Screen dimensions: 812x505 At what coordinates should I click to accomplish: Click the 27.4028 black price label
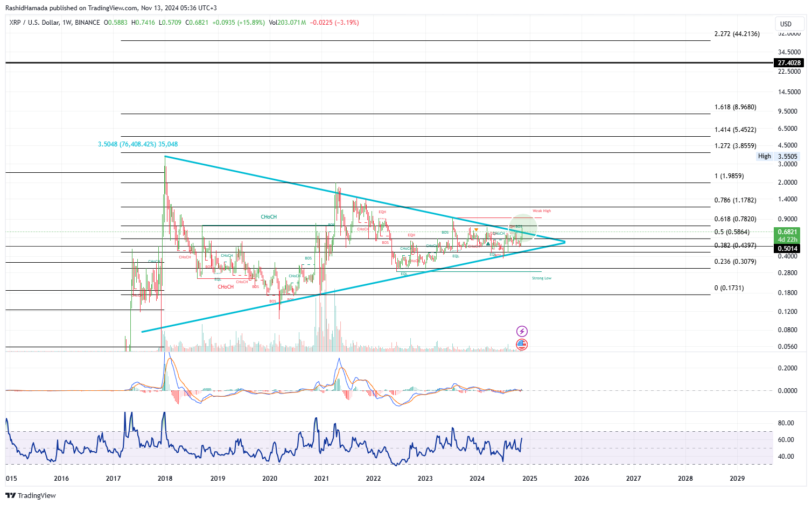789,63
